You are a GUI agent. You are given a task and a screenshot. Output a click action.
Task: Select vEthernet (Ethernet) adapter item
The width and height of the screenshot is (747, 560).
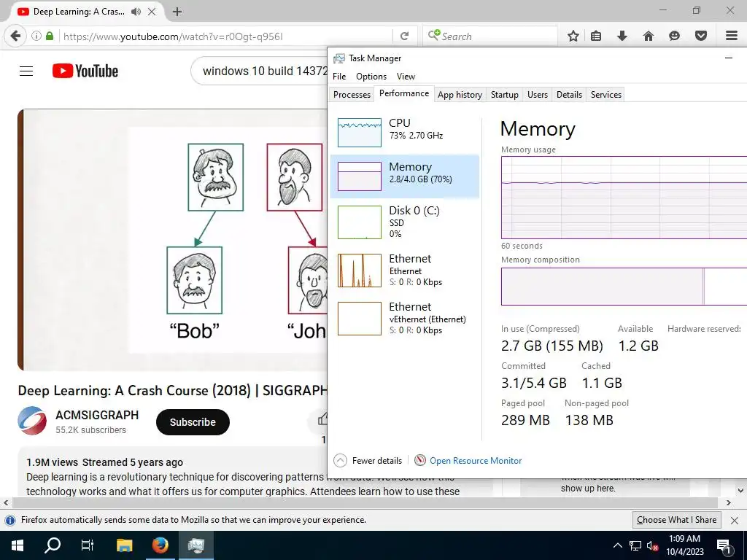click(404, 319)
